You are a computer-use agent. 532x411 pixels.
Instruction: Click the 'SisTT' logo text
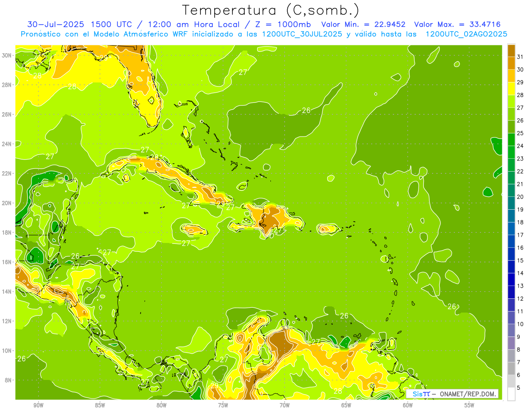point(421,394)
